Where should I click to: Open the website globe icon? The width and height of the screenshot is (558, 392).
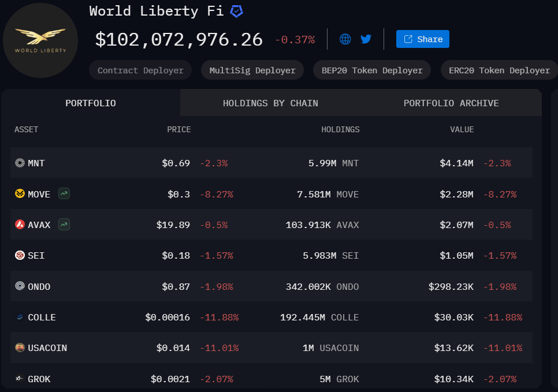pyautogui.click(x=345, y=39)
